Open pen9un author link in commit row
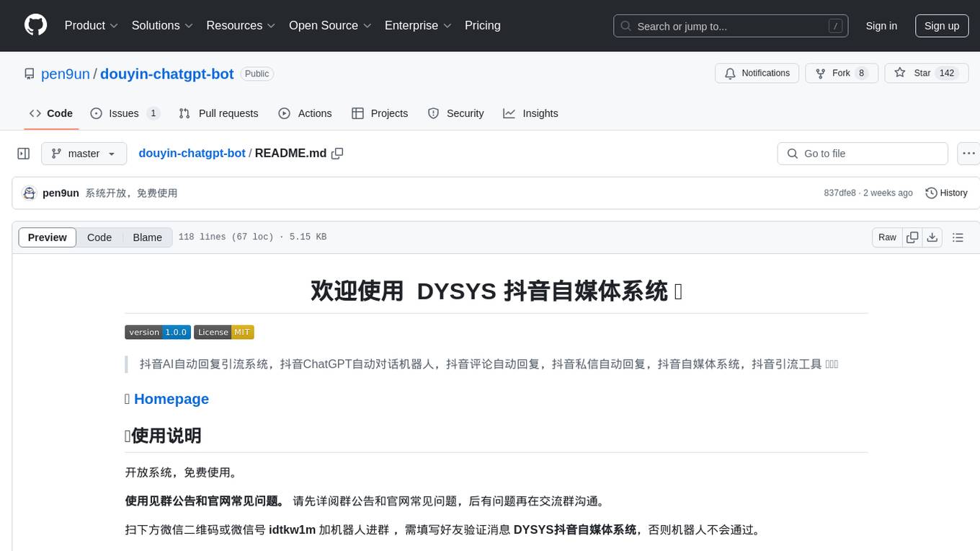Viewport: 980px width, 551px height. pos(61,193)
